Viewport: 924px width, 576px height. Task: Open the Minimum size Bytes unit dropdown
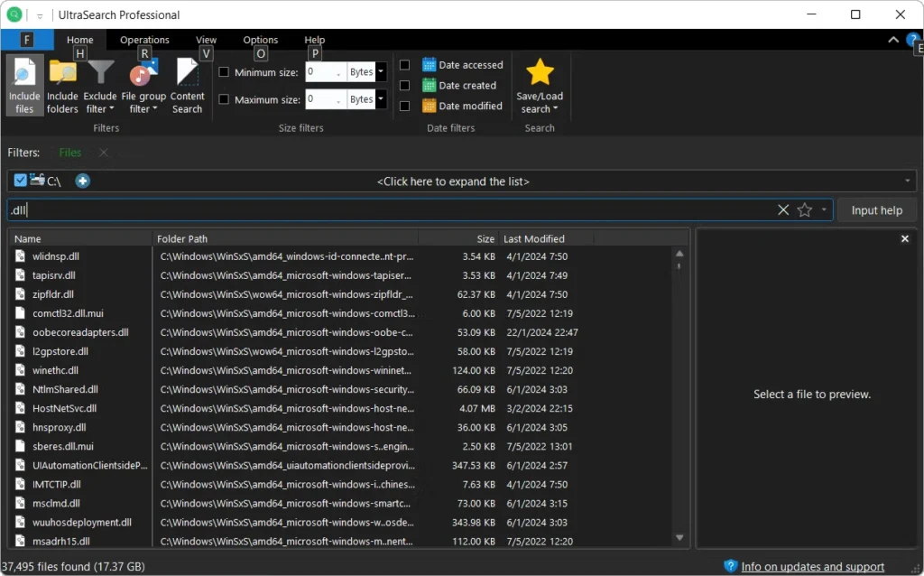381,72
